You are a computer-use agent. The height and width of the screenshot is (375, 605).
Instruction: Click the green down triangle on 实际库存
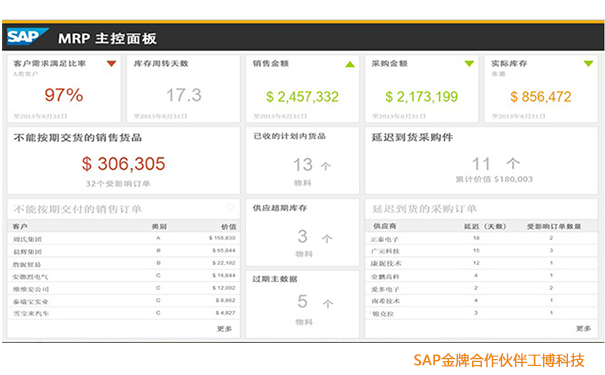588,64
